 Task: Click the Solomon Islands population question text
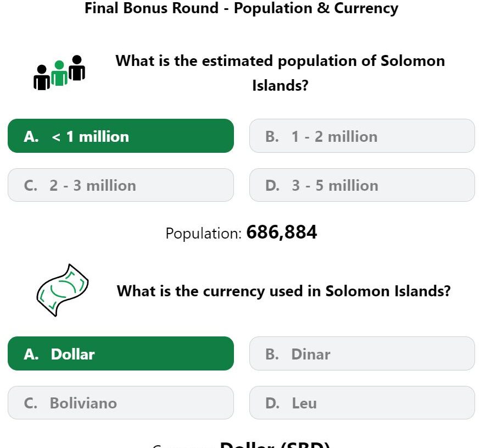[280, 73]
